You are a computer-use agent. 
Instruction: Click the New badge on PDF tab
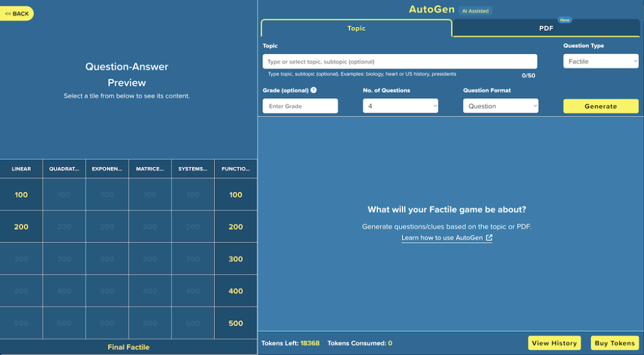(x=565, y=20)
